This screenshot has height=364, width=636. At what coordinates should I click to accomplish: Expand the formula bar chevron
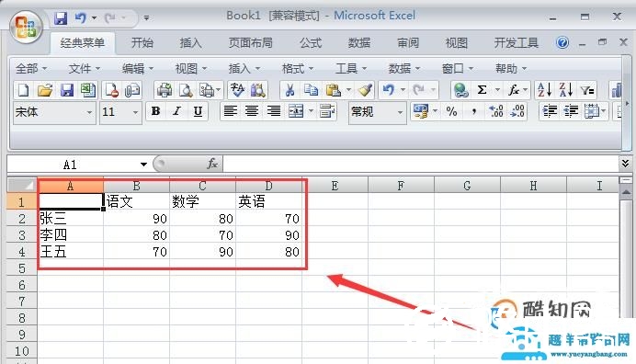pyautogui.click(x=626, y=164)
